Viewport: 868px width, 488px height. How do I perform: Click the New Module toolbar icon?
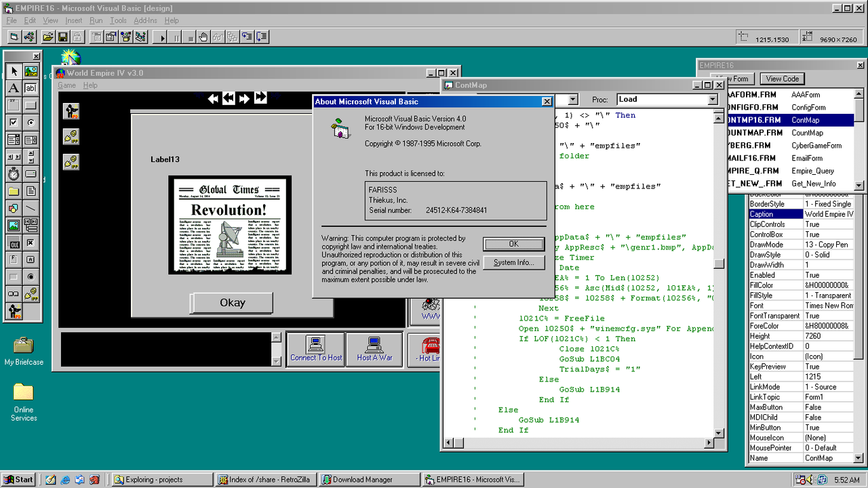click(30, 37)
